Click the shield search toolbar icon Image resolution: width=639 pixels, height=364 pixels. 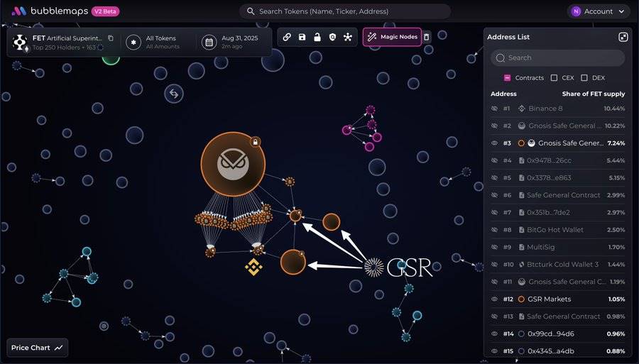pyautogui.click(x=332, y=37)
